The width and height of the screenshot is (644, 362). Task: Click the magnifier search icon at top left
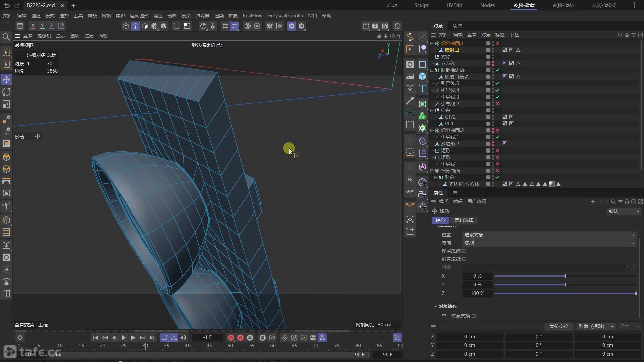click(6, 37)
